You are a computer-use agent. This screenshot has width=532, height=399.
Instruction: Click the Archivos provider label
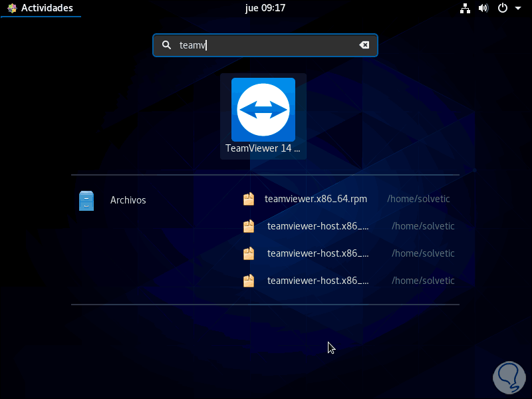[x=128, y=200]
